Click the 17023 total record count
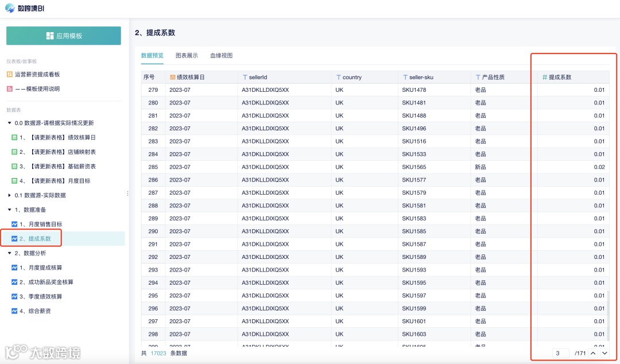The width and height of the screenshot is (620, 364). [158, 353]
